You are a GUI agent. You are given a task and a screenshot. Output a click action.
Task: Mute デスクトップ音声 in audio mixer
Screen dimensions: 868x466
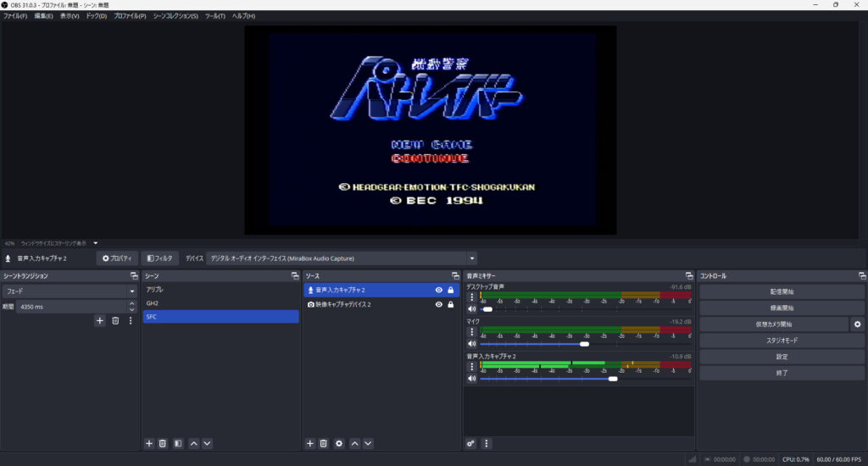pos(471,309)
